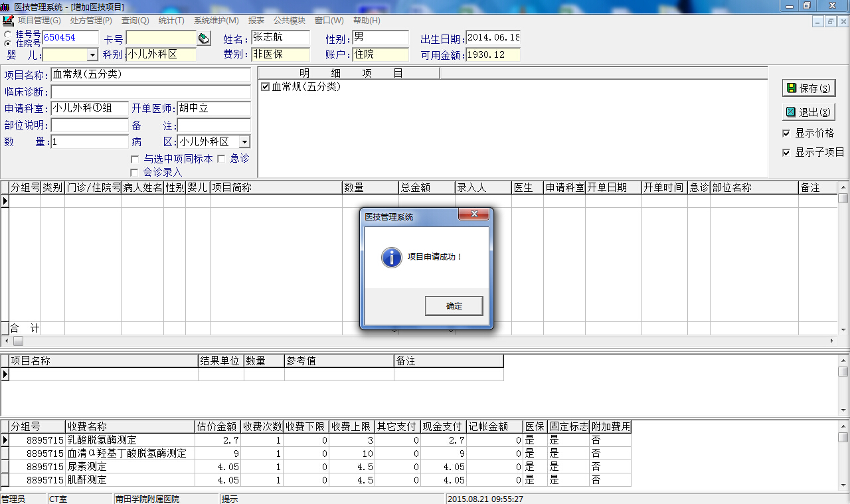Click the status bar date and time
This screenshot has width=850, height=504.
pos(485,499)
